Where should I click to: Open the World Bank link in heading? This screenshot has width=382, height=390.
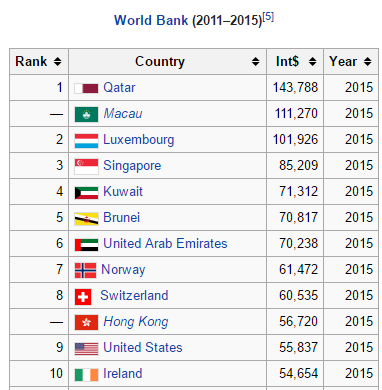(151, 20)
